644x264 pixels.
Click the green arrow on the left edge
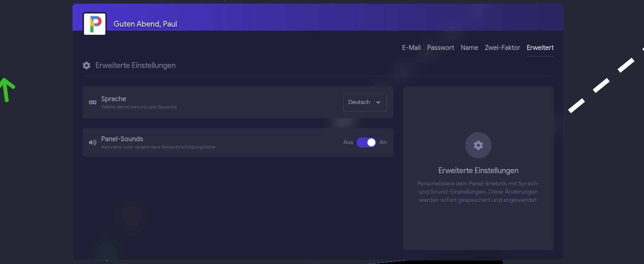click(x=7, y=90)
